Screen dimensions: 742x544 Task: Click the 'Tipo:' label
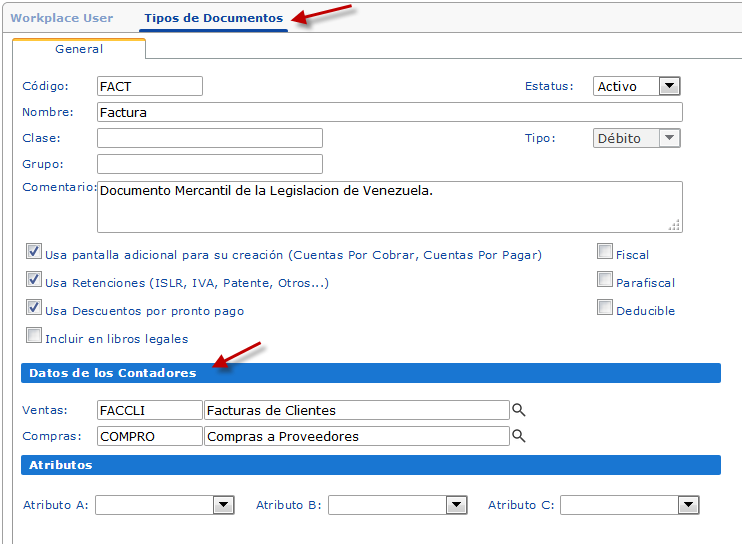pos(540,138)
